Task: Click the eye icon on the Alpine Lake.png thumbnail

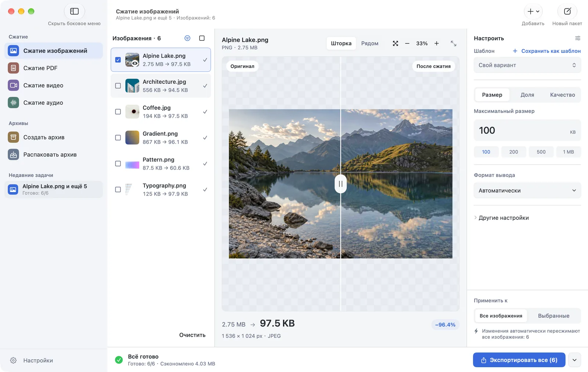Action: click(135, 63)
